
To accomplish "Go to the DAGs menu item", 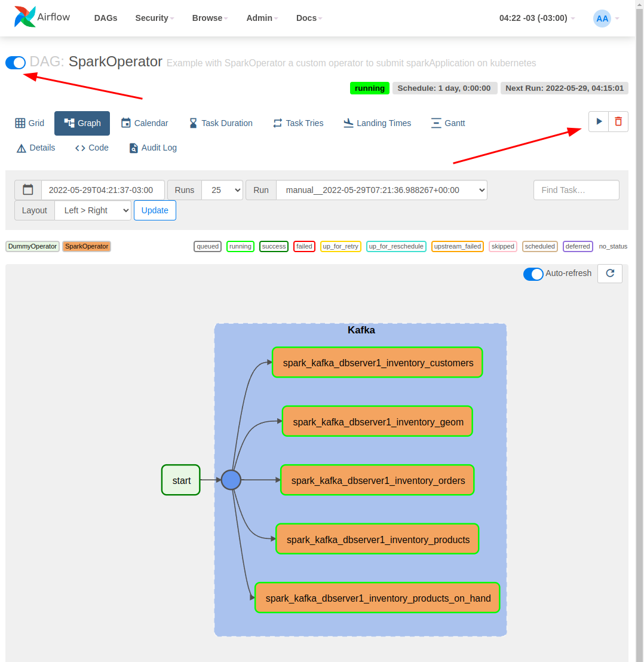I will click(106, 18).
